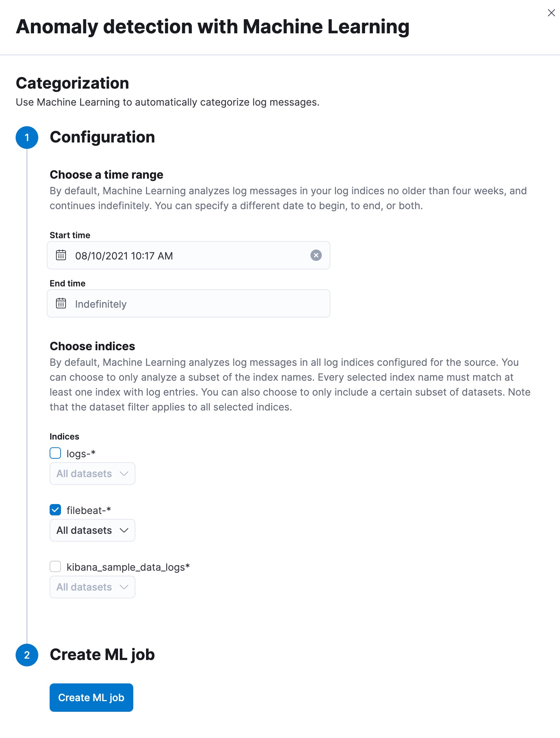Expand the All datasets menu under filebeat-*
The image size is (560, 738).
(x=92, y=530)
